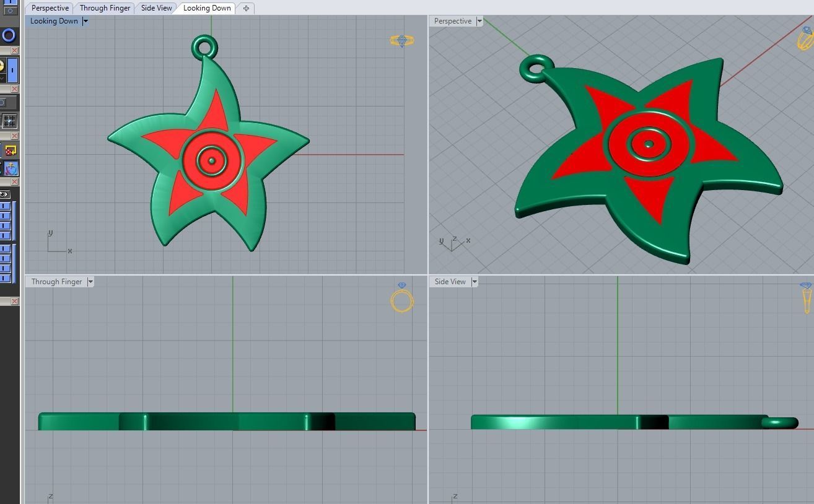Click the yellow arrow with red X icon

coord(10,150)
